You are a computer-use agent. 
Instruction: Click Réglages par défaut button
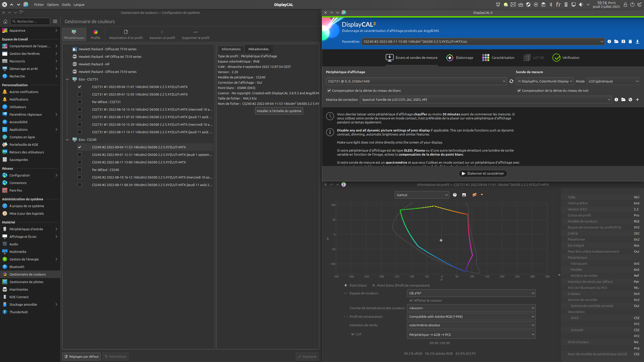pos(82,356)
